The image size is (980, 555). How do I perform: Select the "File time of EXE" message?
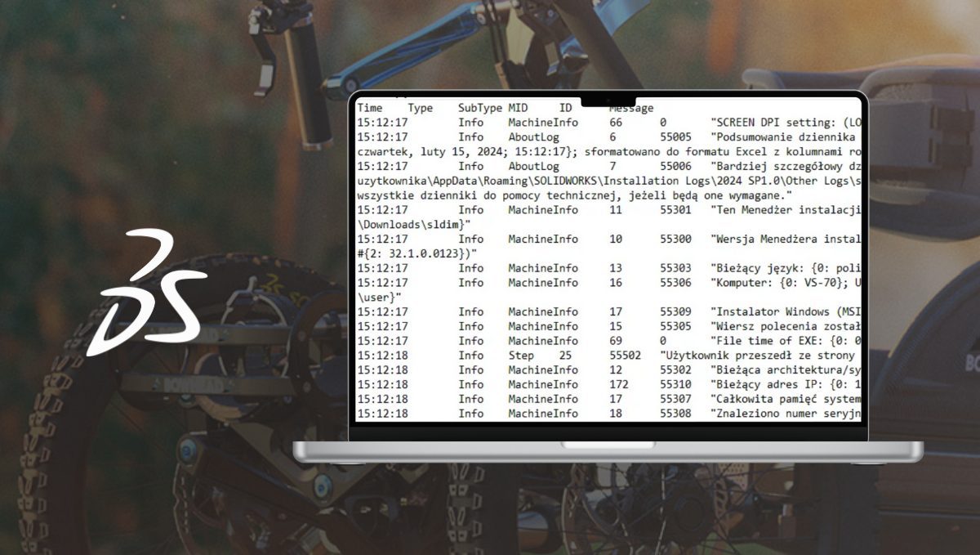click(786, 341)
